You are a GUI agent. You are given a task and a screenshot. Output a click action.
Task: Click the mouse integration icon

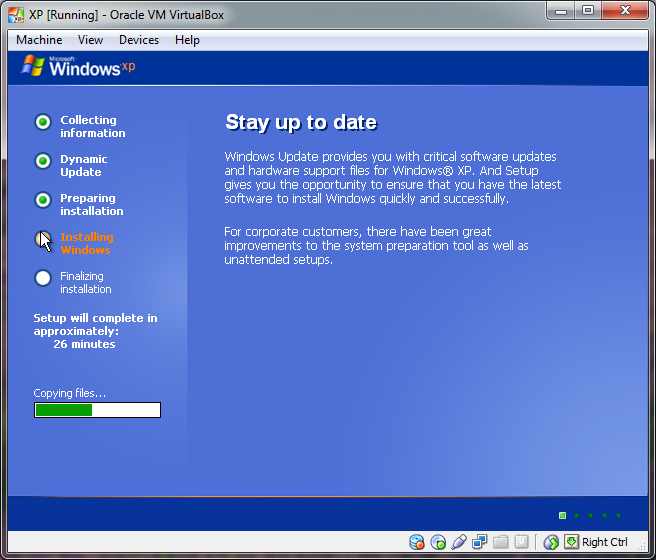[x=551, y=542]
